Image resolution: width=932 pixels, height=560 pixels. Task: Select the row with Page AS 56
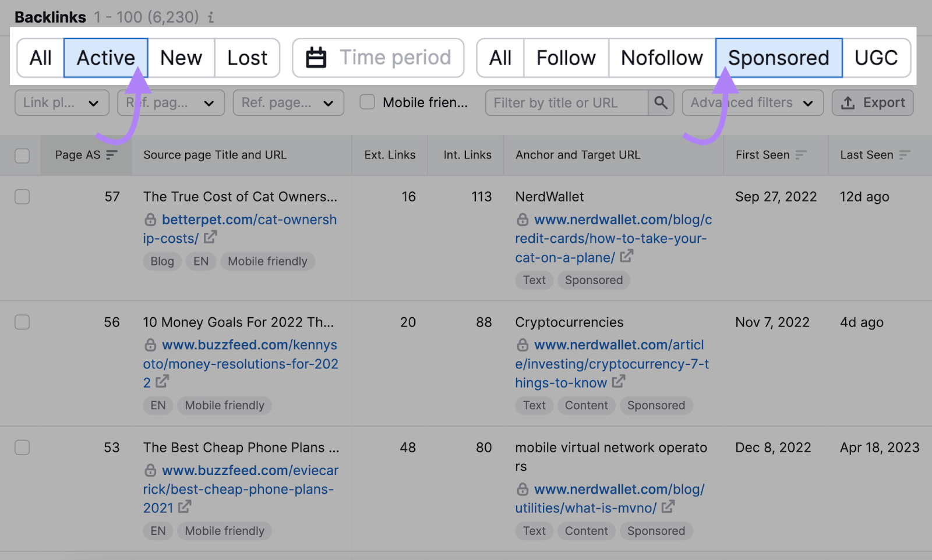point(22,322)
